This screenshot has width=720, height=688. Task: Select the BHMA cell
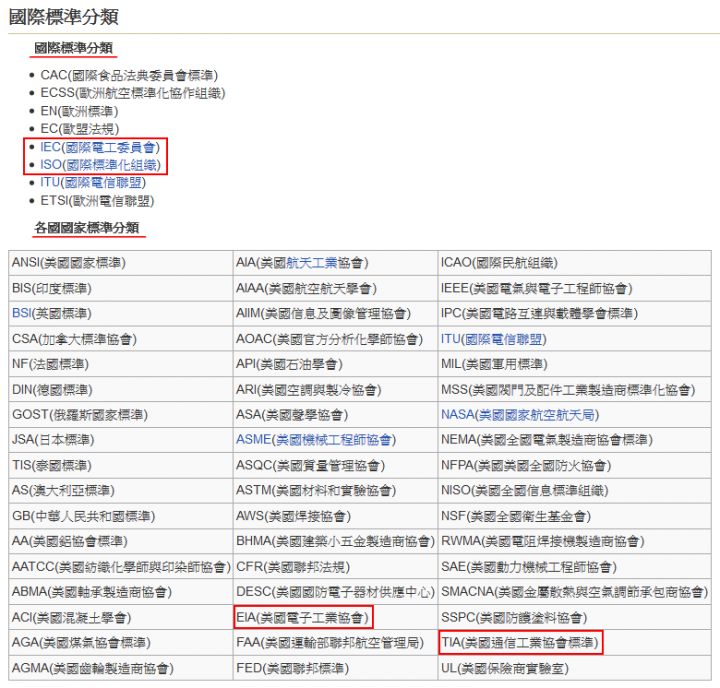pyautogui.click(x=336, y=541)
